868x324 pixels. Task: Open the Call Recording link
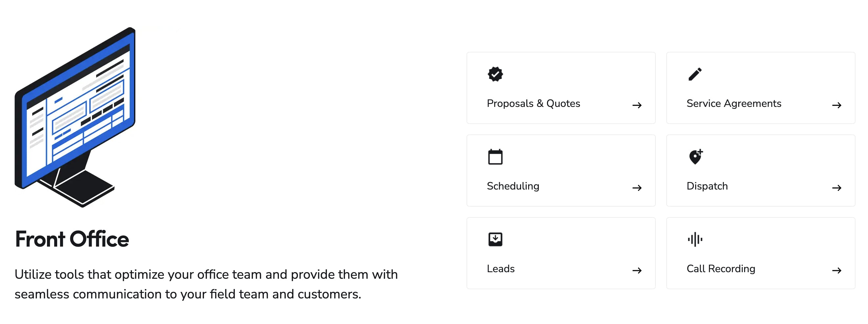coord(720,269)
